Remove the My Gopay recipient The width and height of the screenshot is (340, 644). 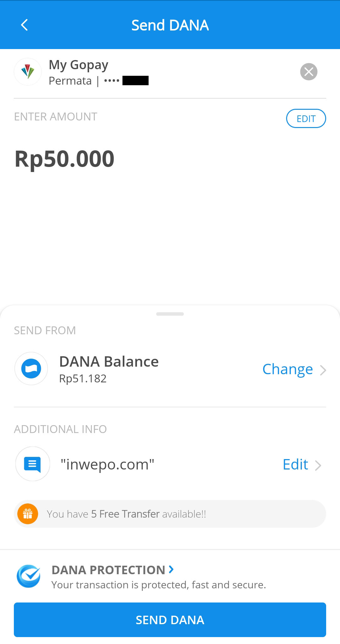309,72
